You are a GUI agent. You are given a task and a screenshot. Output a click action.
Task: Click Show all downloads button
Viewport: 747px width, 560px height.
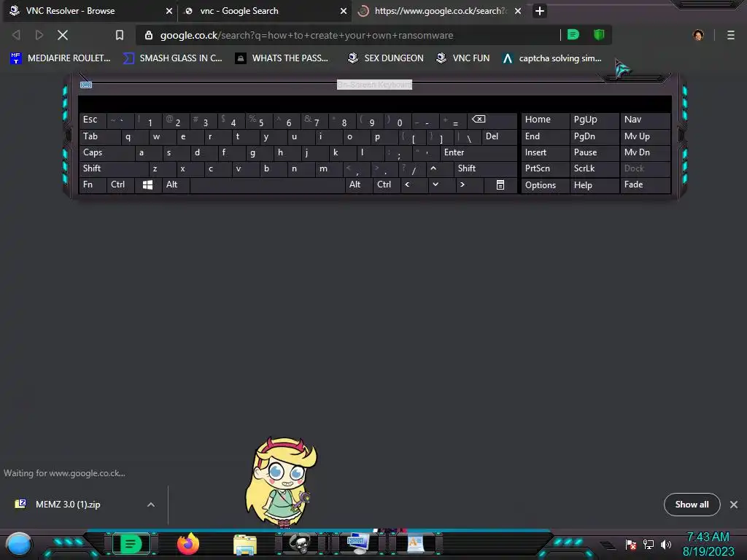pos(692,505)
